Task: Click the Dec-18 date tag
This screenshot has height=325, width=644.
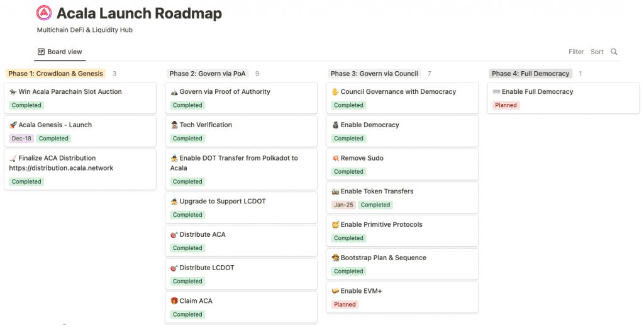Action: coord(21,138)
